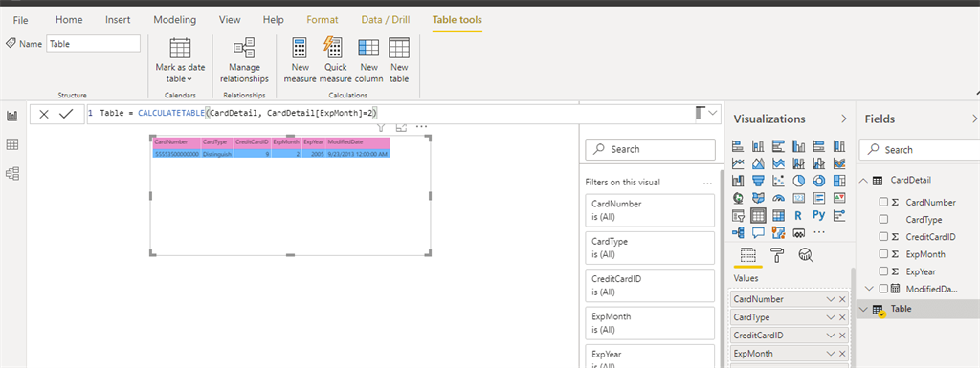
Task: Switch to Model view in left sidebar
Action: (11, 173)
